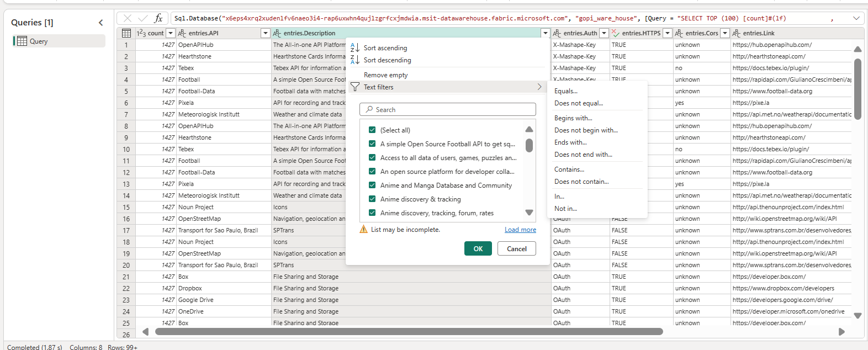Screen dimensions: 868x350
Task: Click the table vertical scrollbar down arrow
Action: coord(858,316)
